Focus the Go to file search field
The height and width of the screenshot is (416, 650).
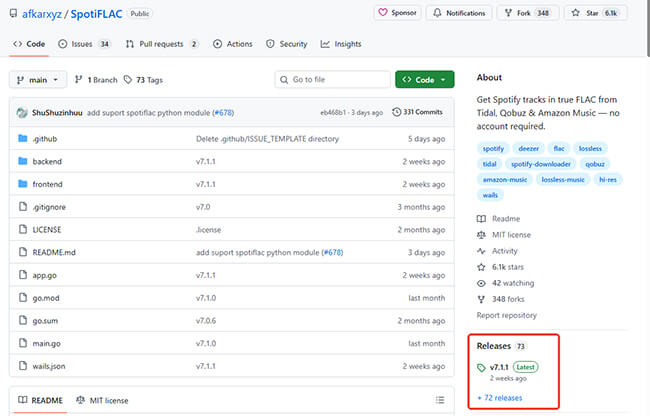pyautogui.click(x=332, y=80)
